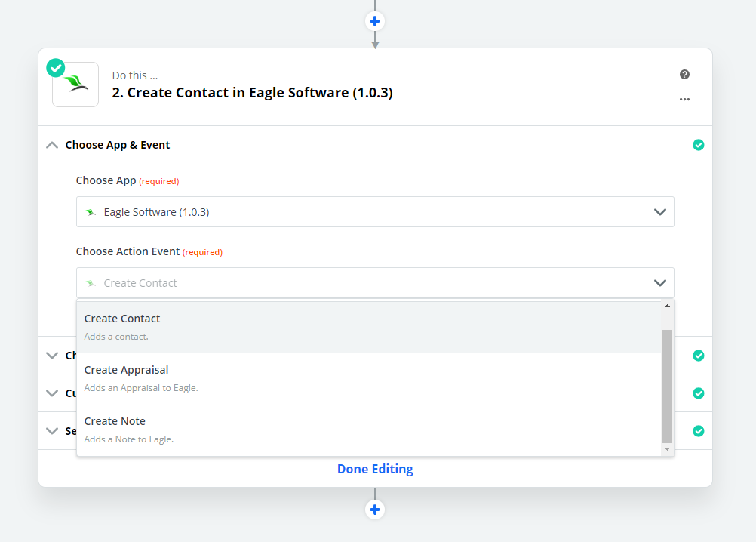Open the help question mark icon
The image size is (756, 542).
(x=684, y=74)
